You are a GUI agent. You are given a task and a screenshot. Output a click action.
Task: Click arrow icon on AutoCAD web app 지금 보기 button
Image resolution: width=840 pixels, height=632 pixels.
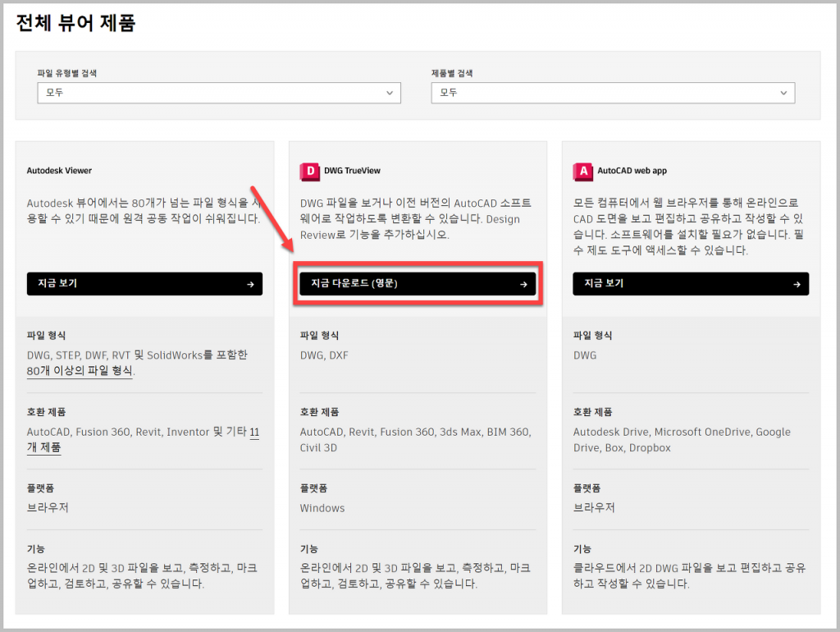point(797,284)
